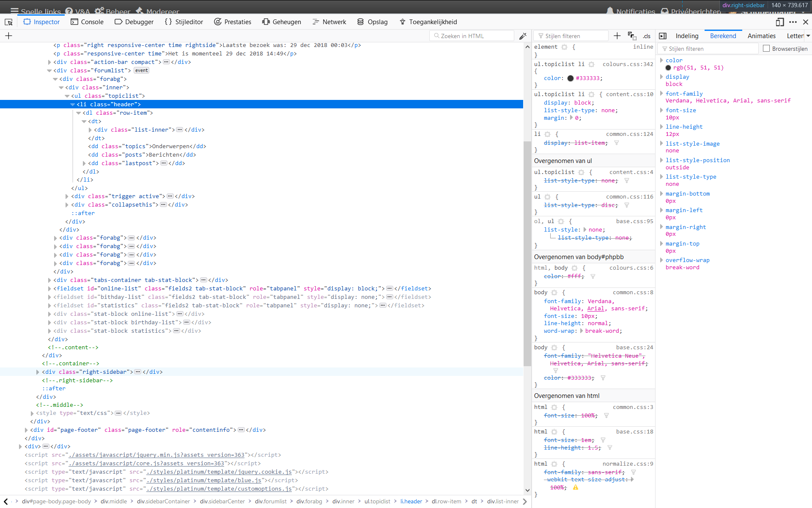812x508 pixels.
Task: Expand the computed color property details
Action: (661, 60)
